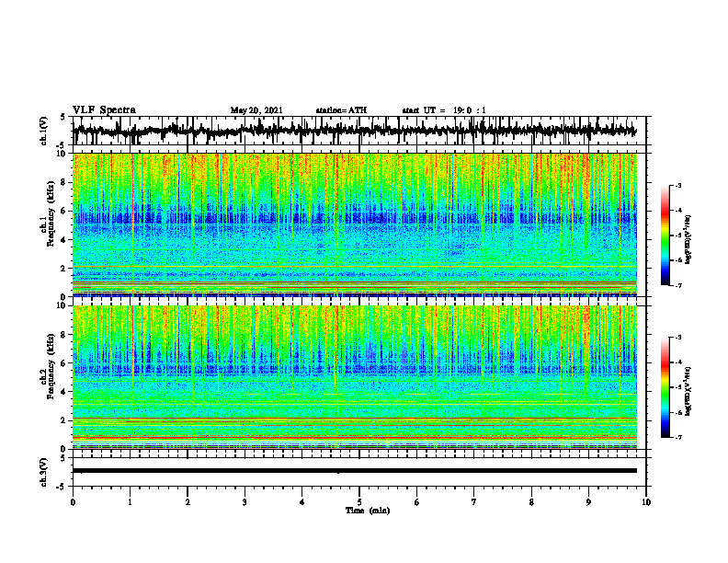Click time axis tick label "0"
This screenshot has height=563, width=728.
click(x=73, y=502)
